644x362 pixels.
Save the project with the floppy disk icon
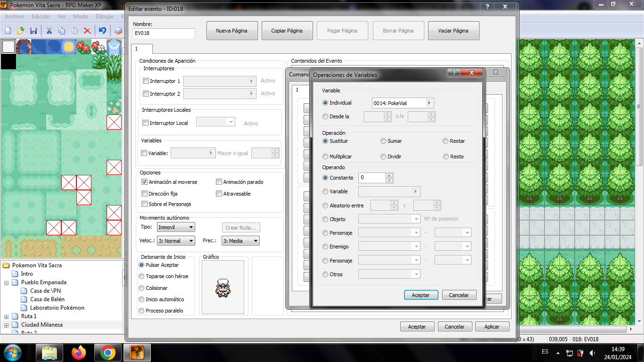[x=33, y=31]
